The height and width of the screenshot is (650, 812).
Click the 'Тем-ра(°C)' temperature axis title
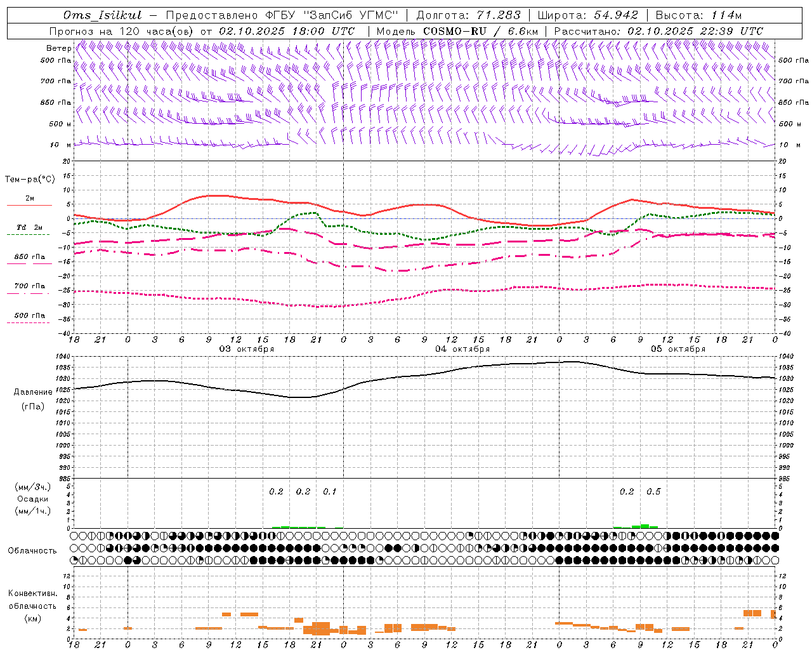tap(30, 180)
